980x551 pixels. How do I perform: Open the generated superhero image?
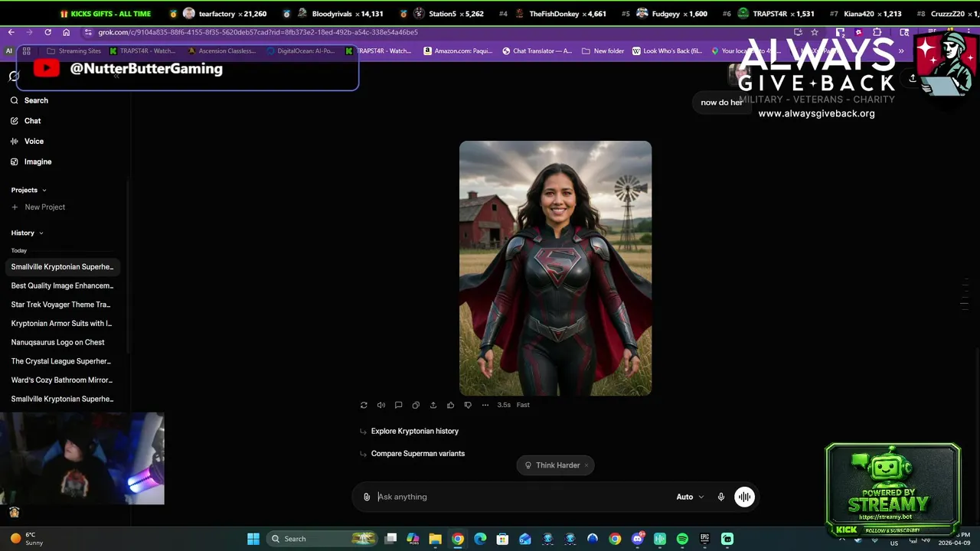point(555,268)
